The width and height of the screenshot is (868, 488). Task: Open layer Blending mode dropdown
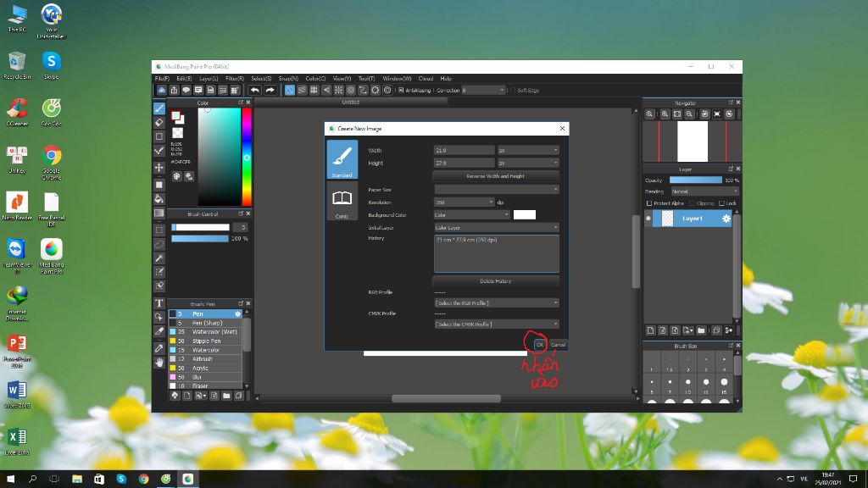704,191
